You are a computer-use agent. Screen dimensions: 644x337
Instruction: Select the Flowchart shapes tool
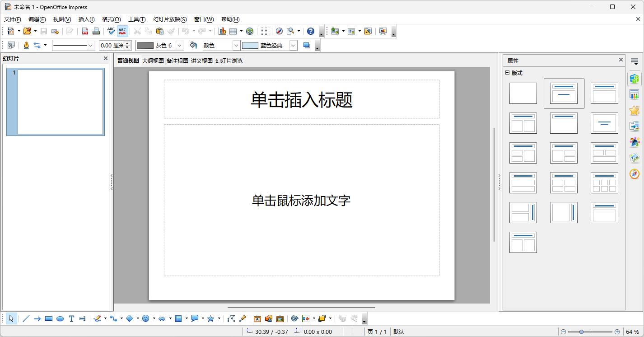178,318
